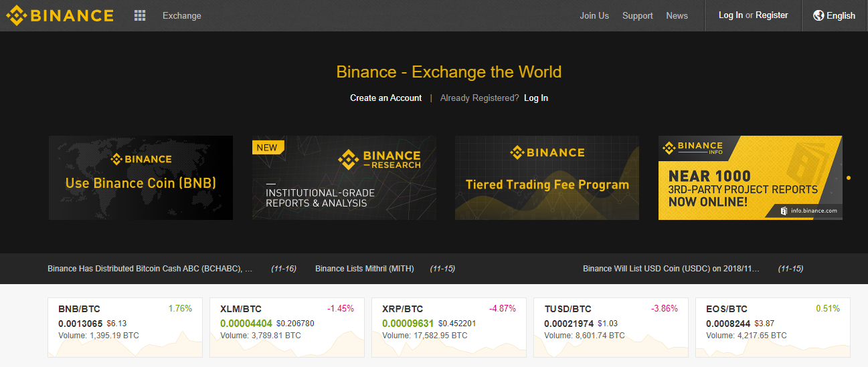This screenshot has width=868, height=367.
Task: Open the Binance Research banner
Action: coord(344,178)
